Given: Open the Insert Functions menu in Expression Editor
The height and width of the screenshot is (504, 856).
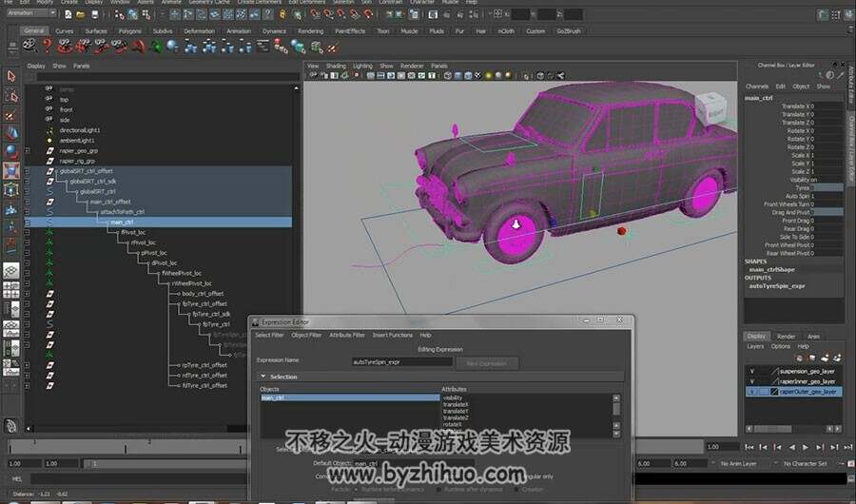Looking at the screenshot, I should click(393, 336).
